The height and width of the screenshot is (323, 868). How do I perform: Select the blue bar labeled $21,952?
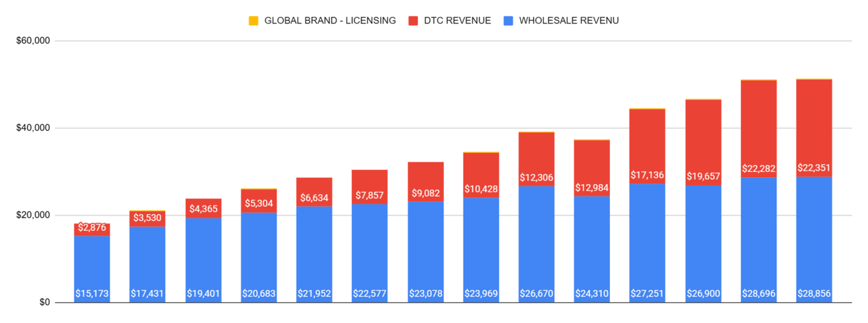click(x=314, y=255)
